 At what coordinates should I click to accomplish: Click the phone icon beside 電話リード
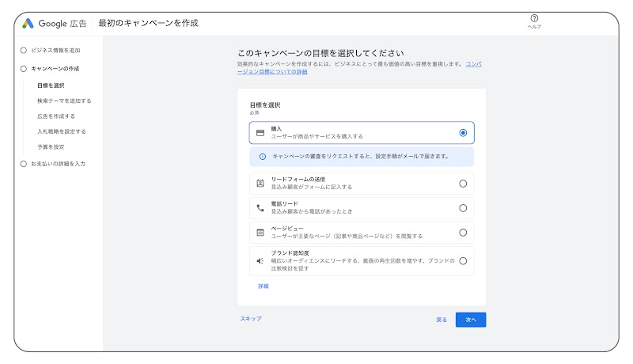pos(260,208)
